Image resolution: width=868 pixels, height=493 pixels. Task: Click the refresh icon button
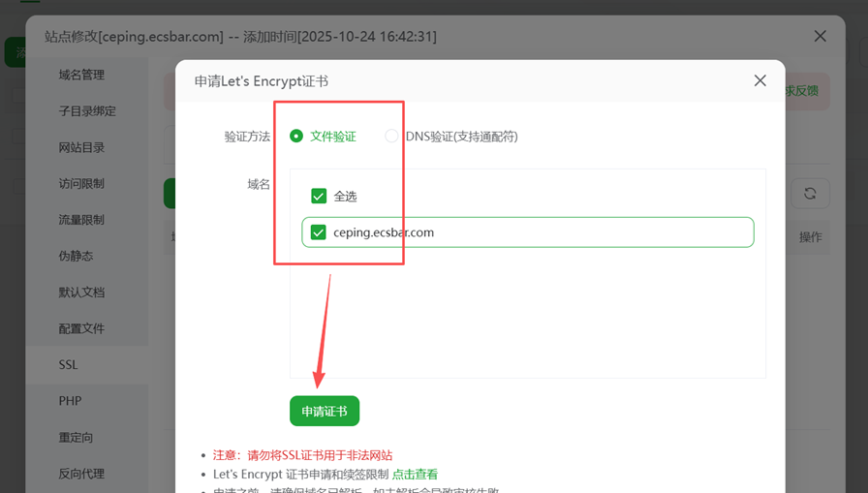pos(810,194)
